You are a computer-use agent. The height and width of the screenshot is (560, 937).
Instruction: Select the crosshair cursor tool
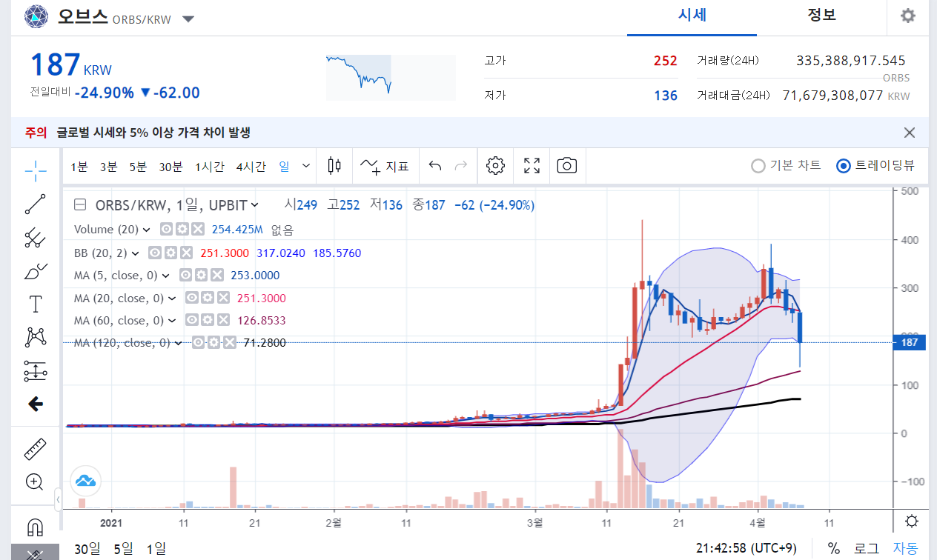pos(35,170)
